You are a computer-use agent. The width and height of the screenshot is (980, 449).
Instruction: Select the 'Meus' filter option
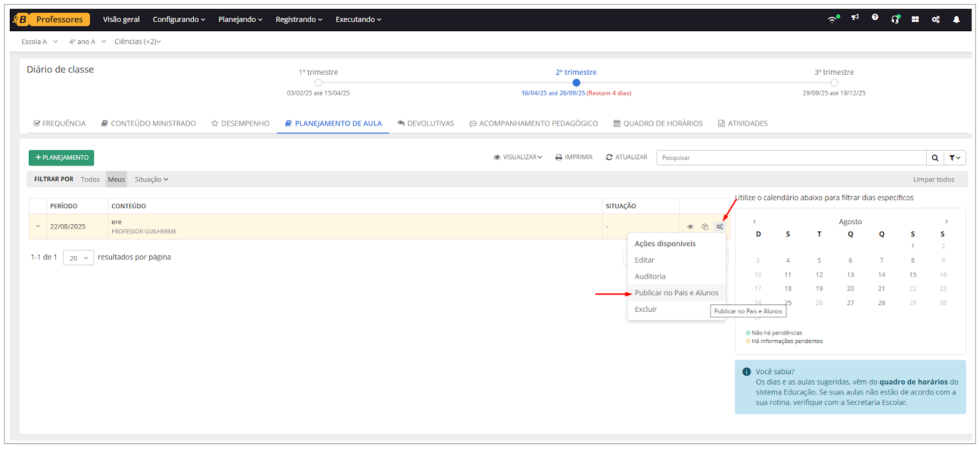[x=116, y=179]
